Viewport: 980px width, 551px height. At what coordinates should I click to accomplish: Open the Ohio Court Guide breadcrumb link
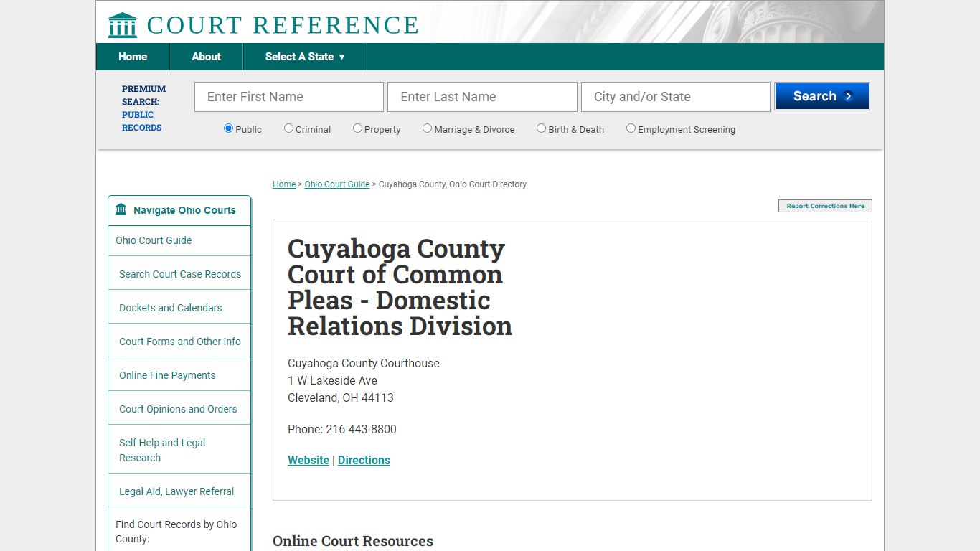tap(337, 184)
